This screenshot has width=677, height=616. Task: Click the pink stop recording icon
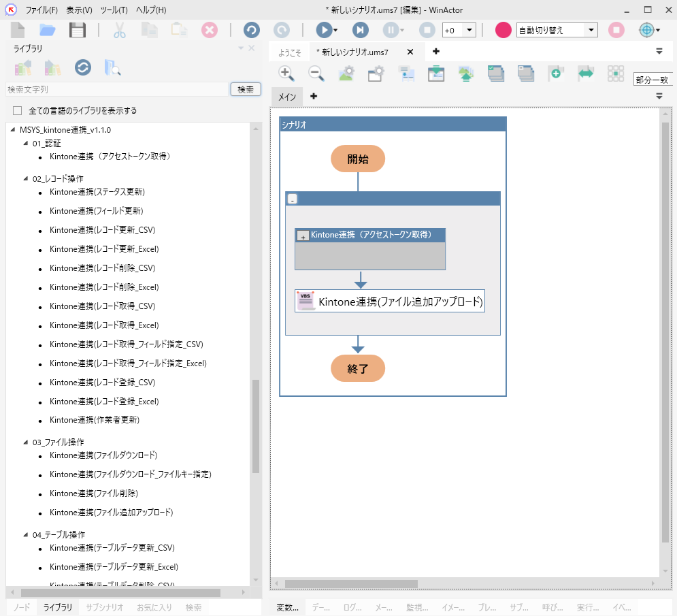click(616, 30)
